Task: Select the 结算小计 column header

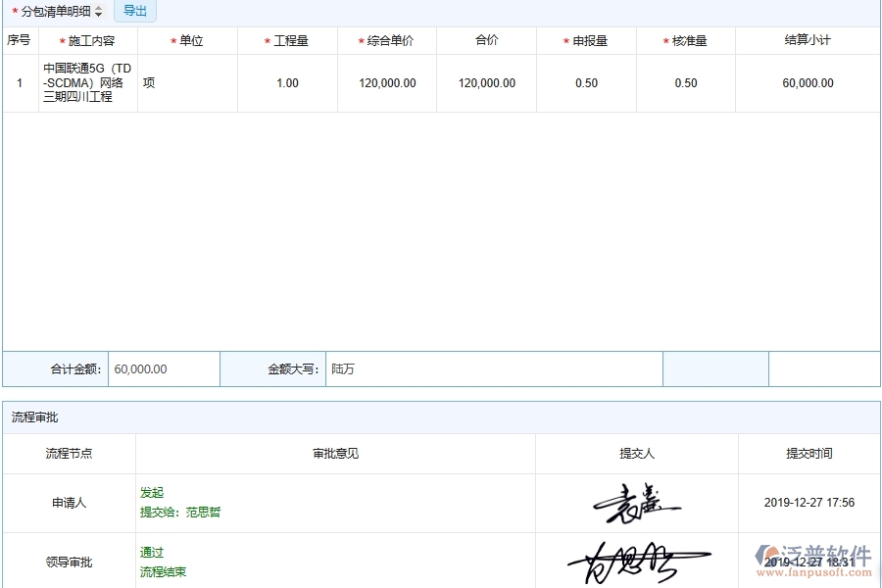Action: point(808,40)
